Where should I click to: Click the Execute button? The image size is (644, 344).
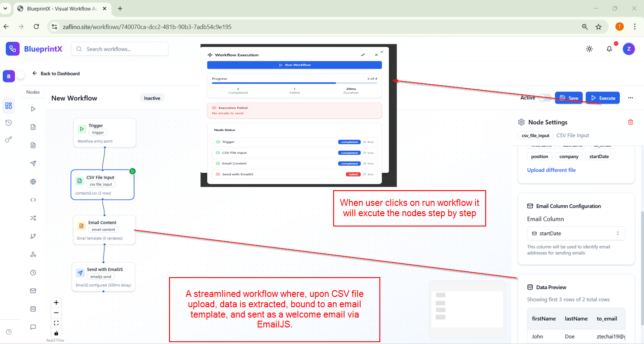603,98
